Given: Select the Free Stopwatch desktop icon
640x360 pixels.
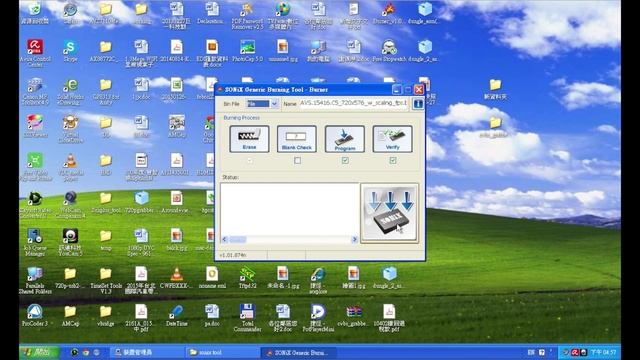Looking at the screenshot, I should click(389, 51).
